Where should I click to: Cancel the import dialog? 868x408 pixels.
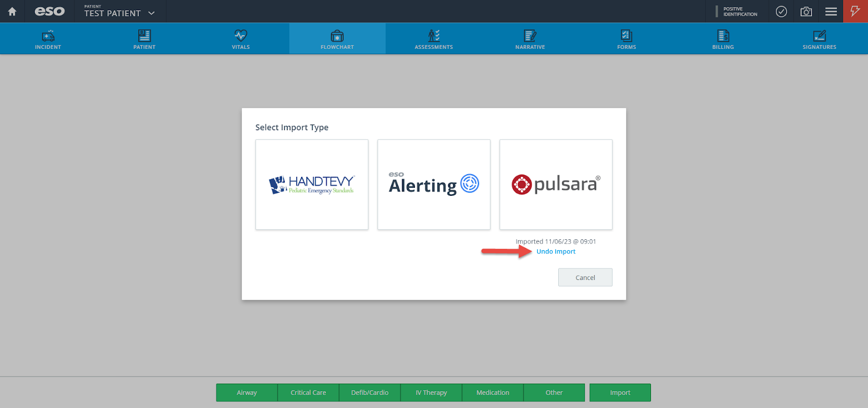coord(585,277)
